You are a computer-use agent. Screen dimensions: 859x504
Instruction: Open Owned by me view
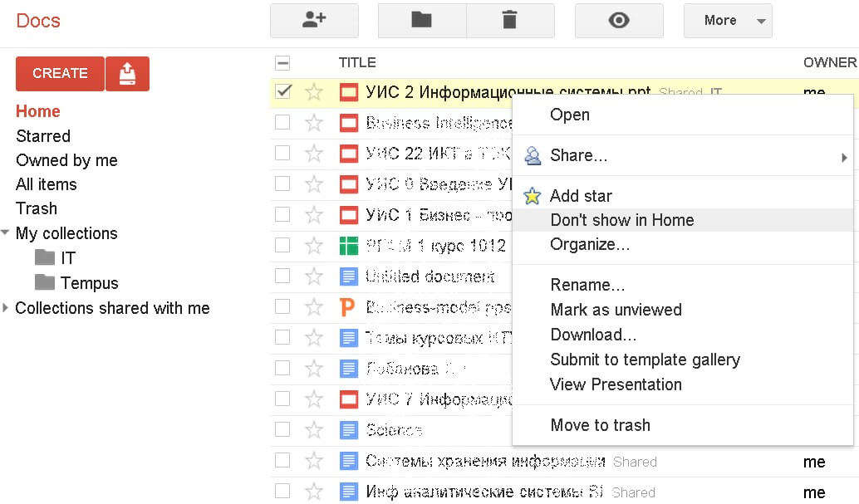coord(66,160)
